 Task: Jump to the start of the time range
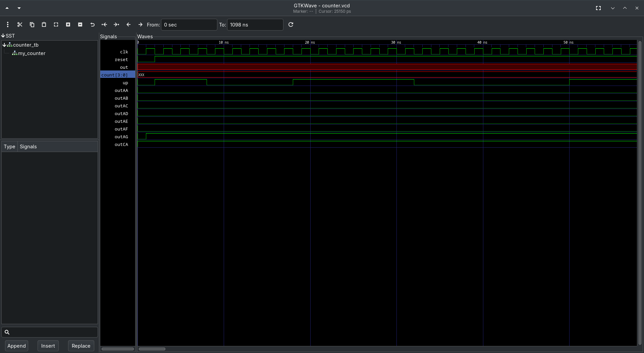tap(104, 24)
